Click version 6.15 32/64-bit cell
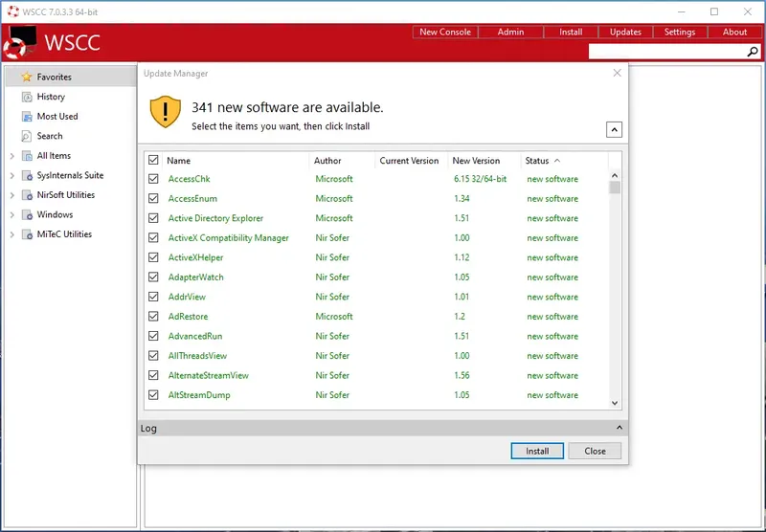The width and height of the screenshot is (766, 532). click(x=481, y=179)
